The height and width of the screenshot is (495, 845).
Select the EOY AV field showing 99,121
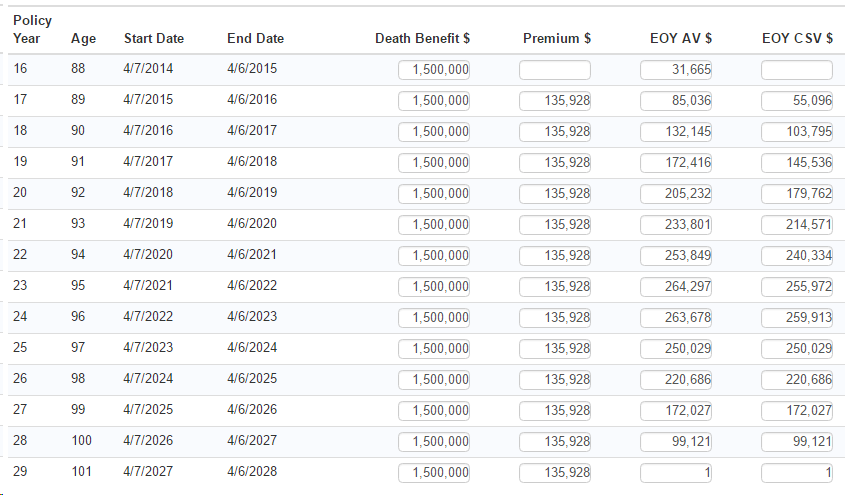click(x=676, y=442)
